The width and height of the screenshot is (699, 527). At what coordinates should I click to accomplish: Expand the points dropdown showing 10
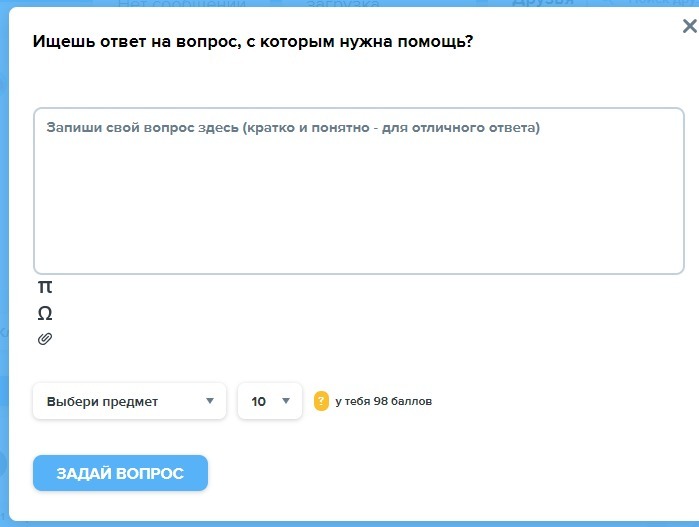click(x=269, y=401)
